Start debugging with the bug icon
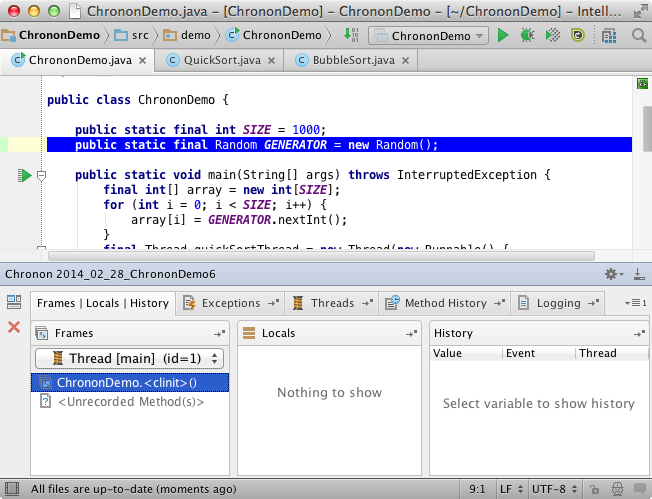Viewport: 652px width, 499px height. pyautogui.click(x=527, y=36)
